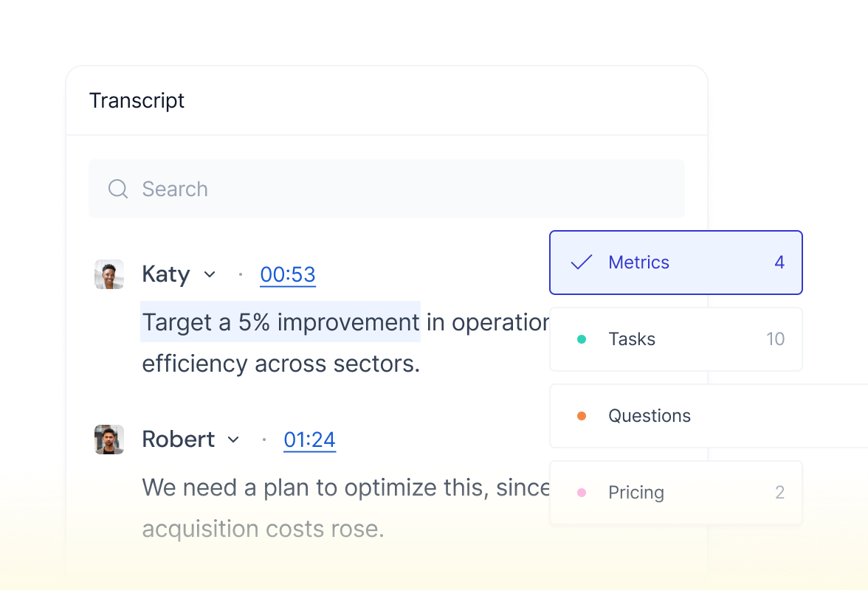Click the Tasks count badge showing 10

coord(776,339)
